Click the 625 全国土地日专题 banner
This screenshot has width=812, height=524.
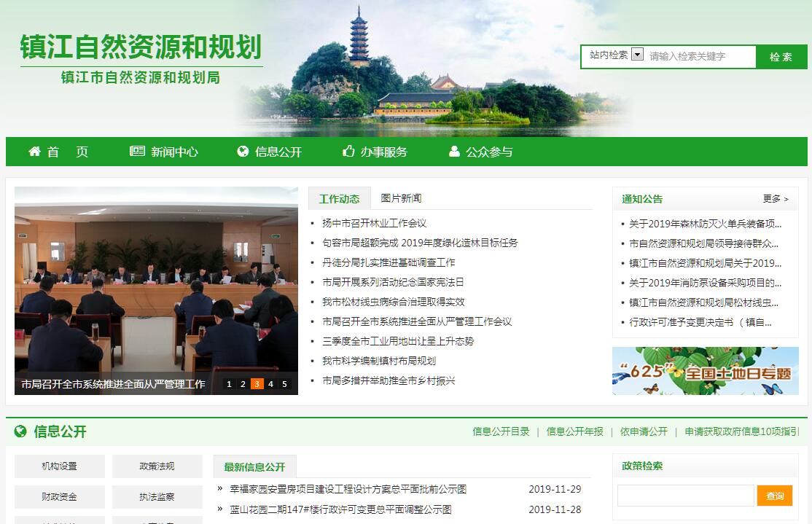coord(705,371)
